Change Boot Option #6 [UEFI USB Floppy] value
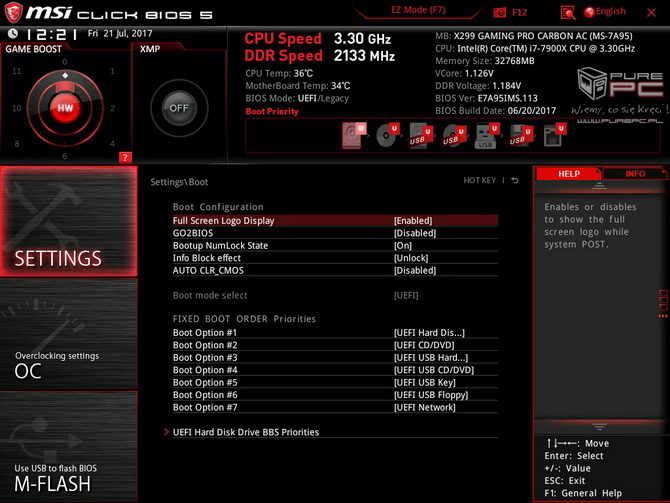This screenshot has width=670, height=503. 431,394
